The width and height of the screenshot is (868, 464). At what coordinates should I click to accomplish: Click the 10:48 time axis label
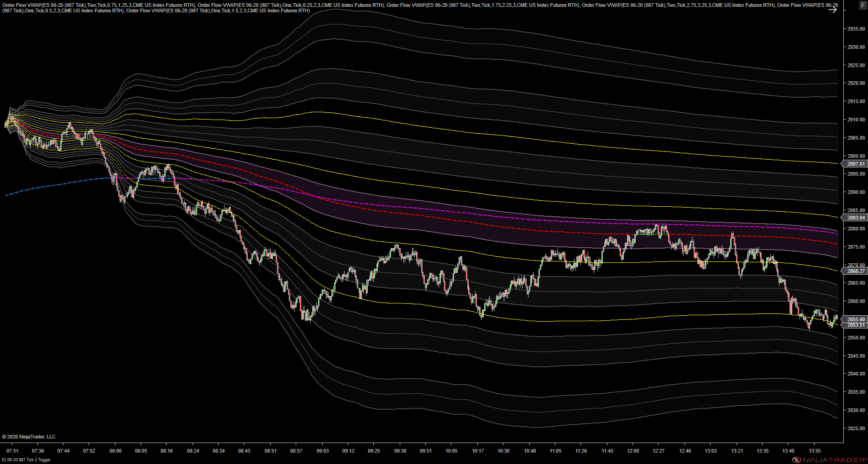point(530,451)
